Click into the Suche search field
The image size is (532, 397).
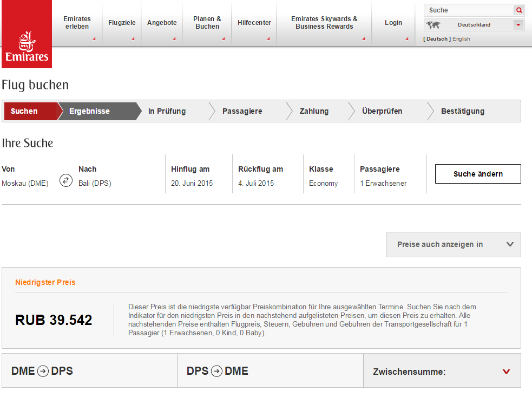point(469,10)
